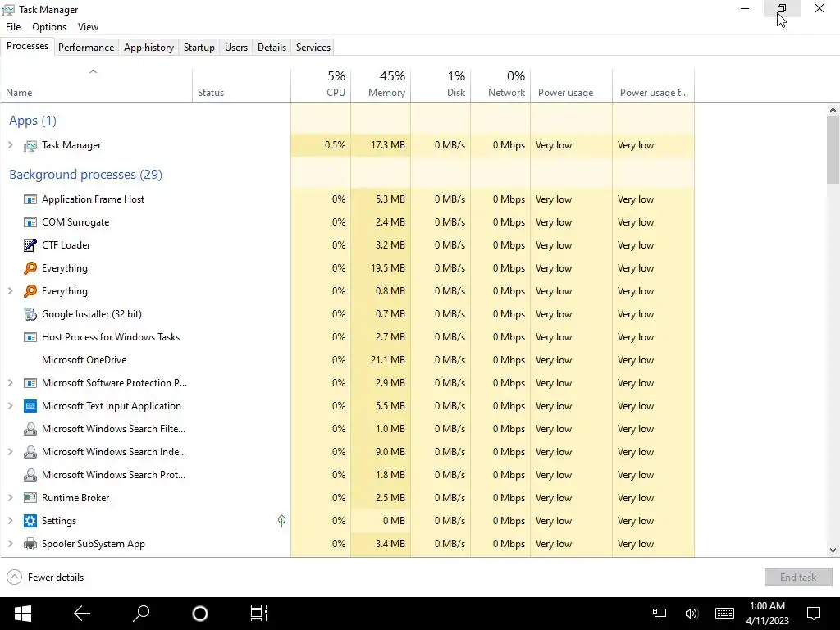Click the Application Frame Host process icon
The image size is (840, 630).
(x=30, y=199)
